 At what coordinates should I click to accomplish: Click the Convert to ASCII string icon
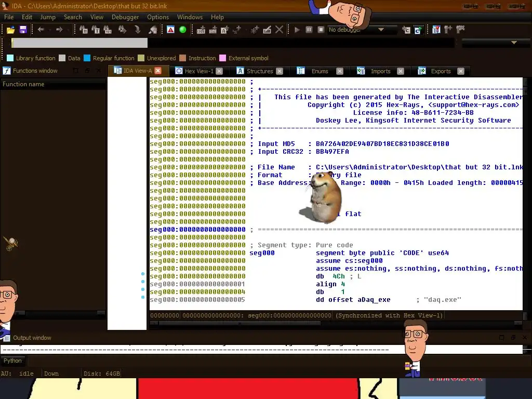[224, 30]
